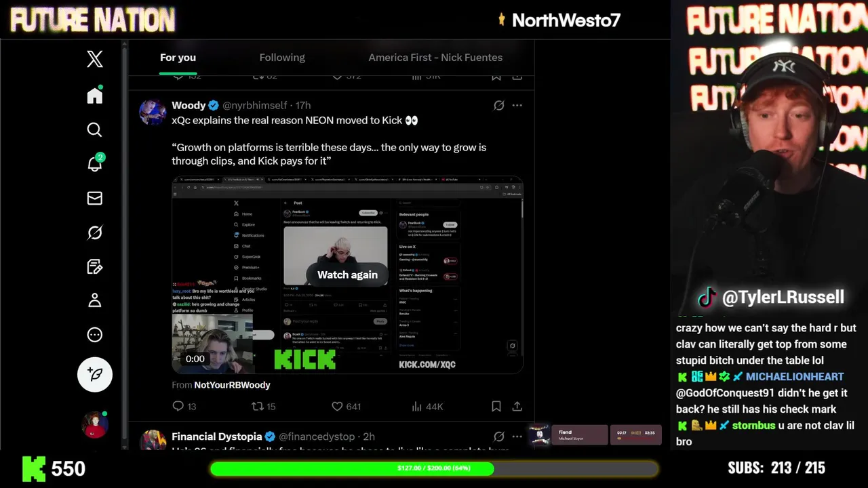The image size is (868, 488).
Task: Click share icon on the cut-off top post
Action: point(517,77)
